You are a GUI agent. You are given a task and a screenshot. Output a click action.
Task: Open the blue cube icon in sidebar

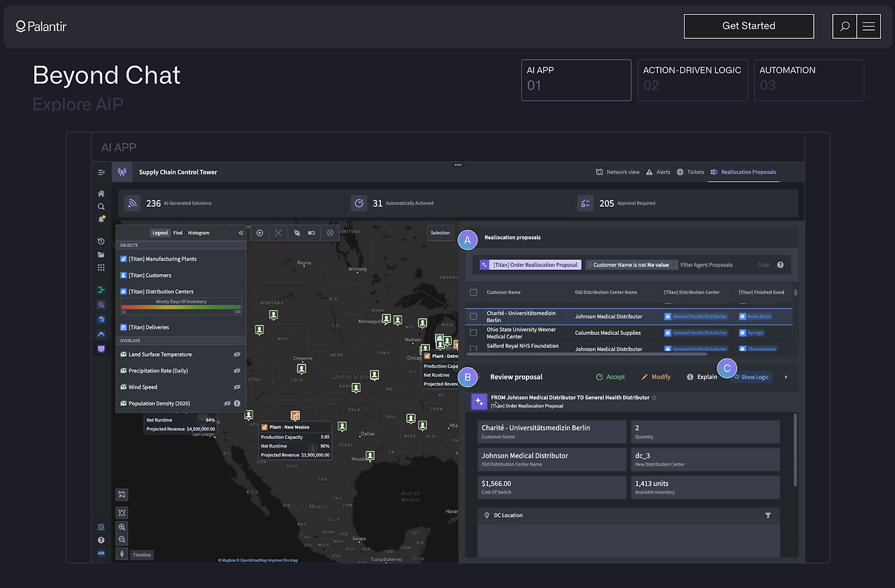coord(101,320)
